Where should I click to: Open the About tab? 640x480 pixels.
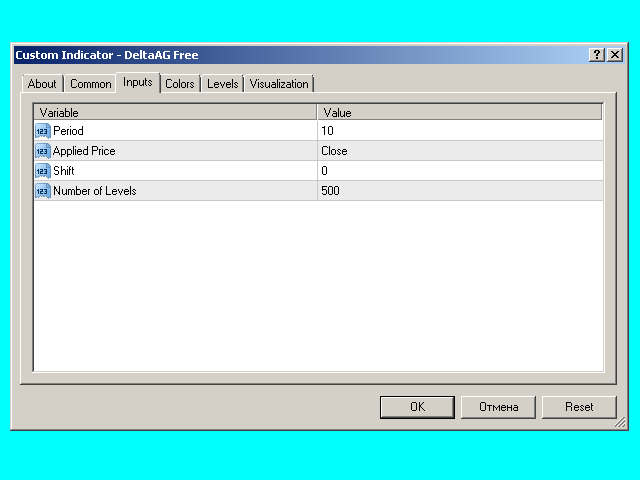[x=42, y=84]
